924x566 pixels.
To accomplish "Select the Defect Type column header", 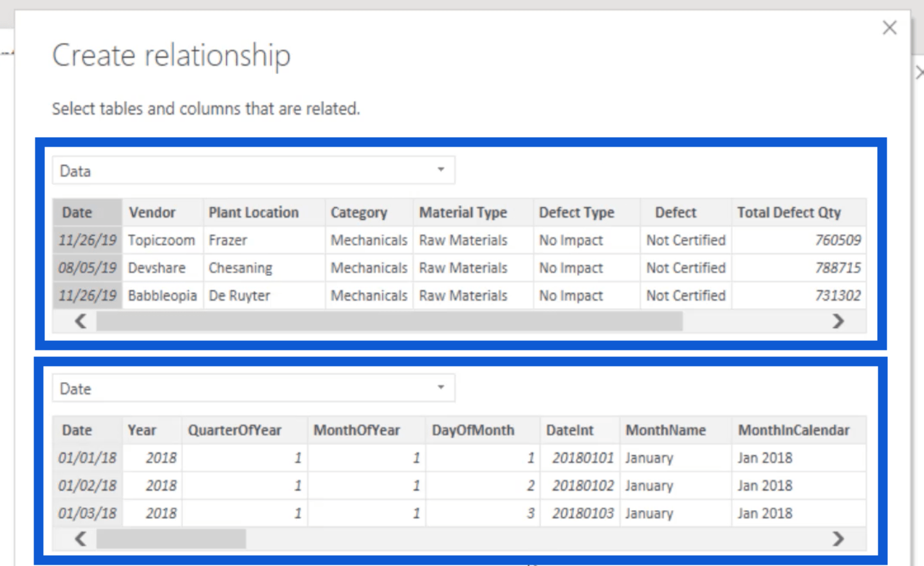I will [x=586, y=212].
